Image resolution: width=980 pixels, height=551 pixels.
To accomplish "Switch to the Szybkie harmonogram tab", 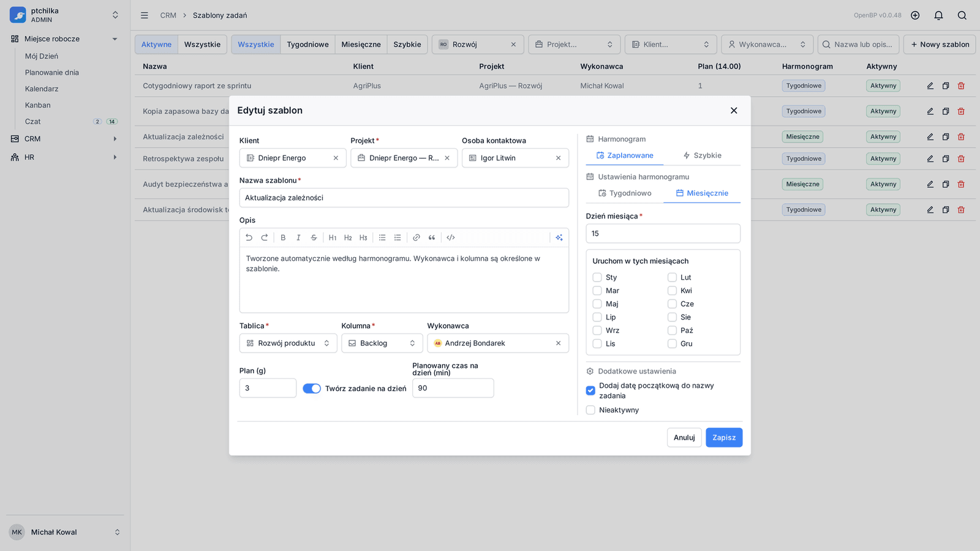I will pyautogui.click(x=702, y=156).
